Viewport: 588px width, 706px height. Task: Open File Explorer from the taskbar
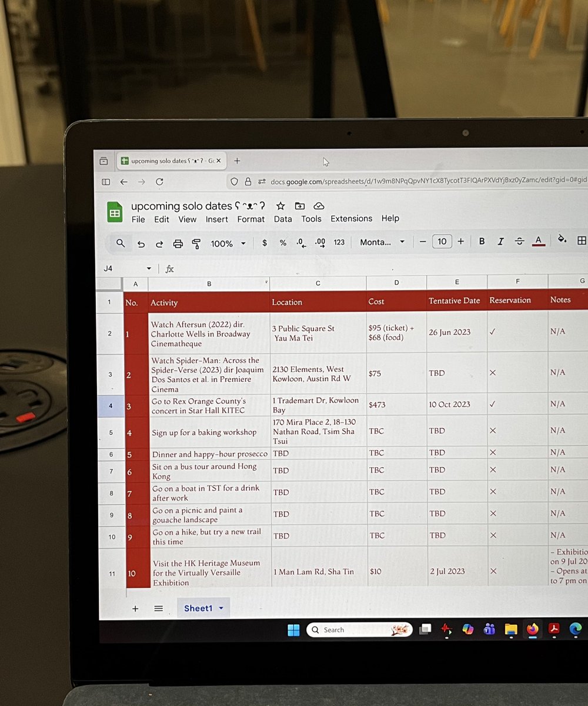click(x=510, y=630)
